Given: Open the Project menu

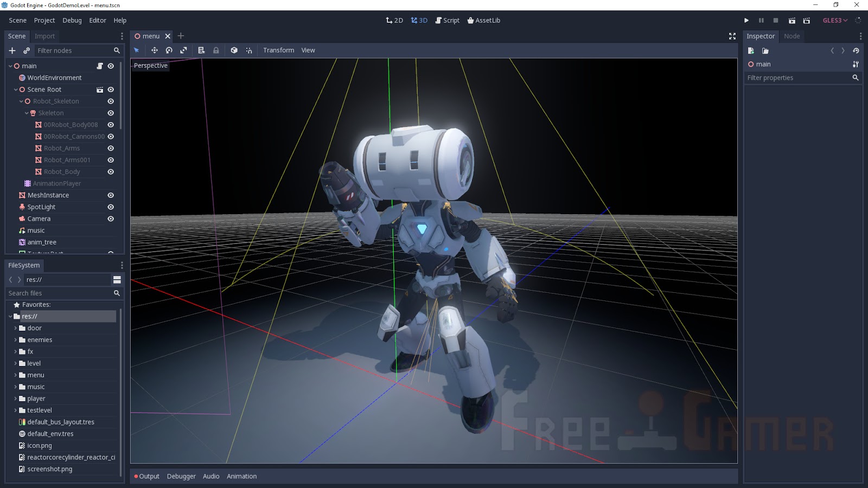Looking at the screenshot, I should click(x=44, y=21).
